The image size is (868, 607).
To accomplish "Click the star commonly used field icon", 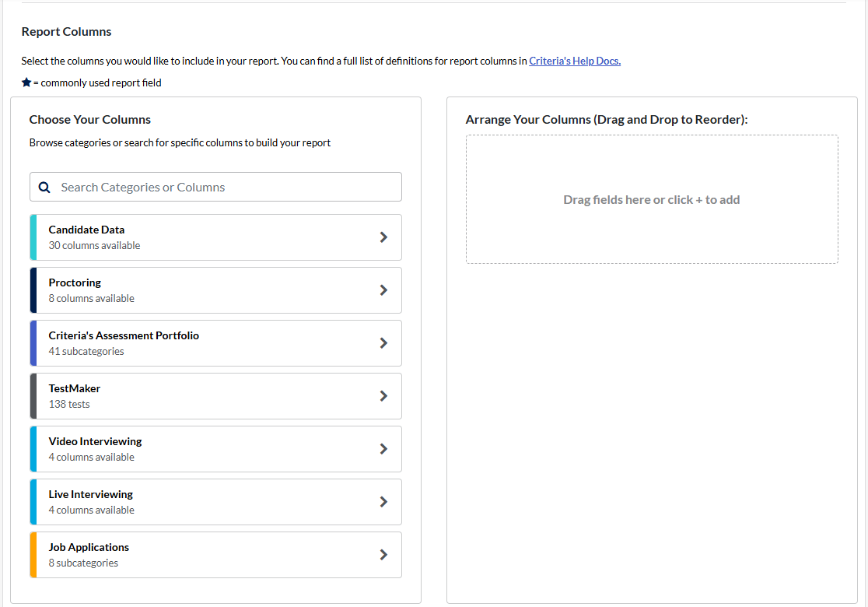I will [26, 82].
